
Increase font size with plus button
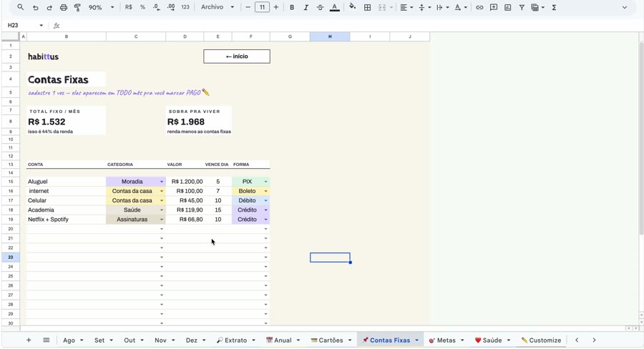(276, 7)
